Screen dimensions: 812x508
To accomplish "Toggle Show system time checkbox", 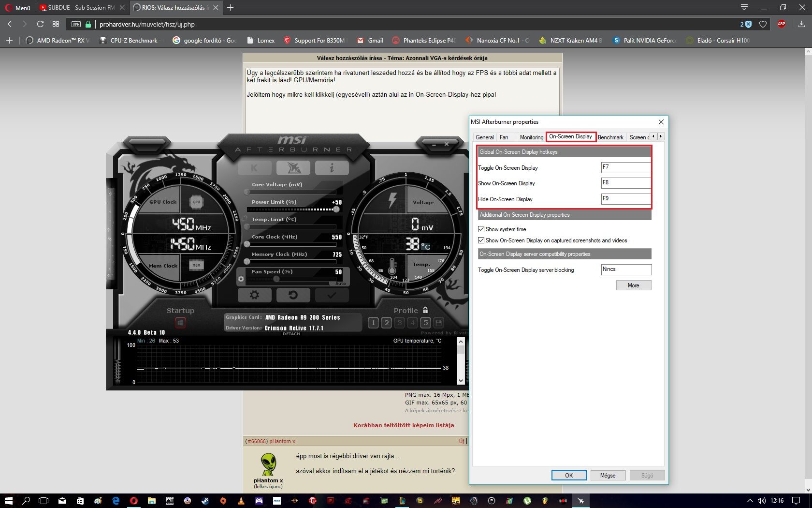I will pyautogui.click(x=481, y=229).
